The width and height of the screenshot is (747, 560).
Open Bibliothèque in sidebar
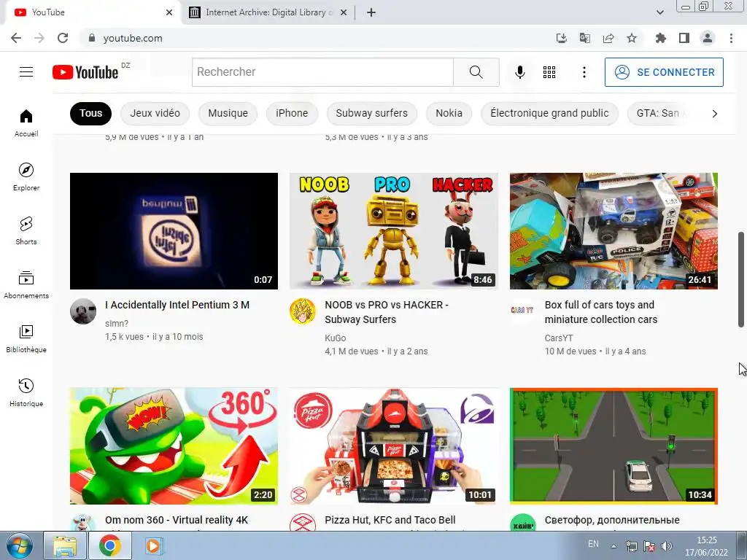(26, 338)
